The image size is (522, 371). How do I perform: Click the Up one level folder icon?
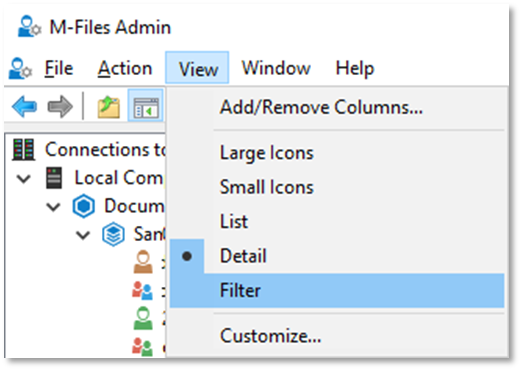coord(109,107)
